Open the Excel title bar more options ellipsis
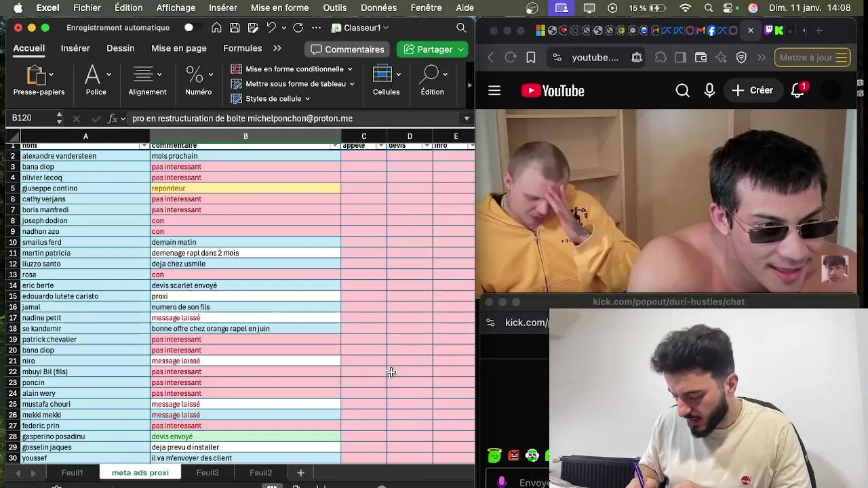Viewport: 868px width, 488px height. 316,28
